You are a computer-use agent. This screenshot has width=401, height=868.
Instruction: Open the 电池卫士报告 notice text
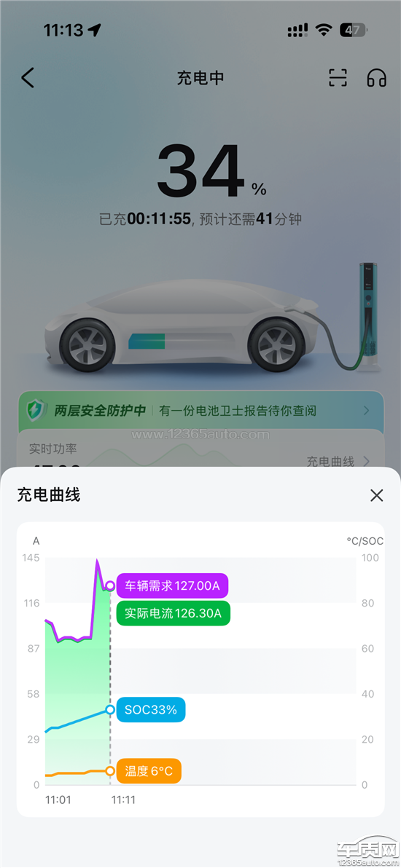(238, 411)
